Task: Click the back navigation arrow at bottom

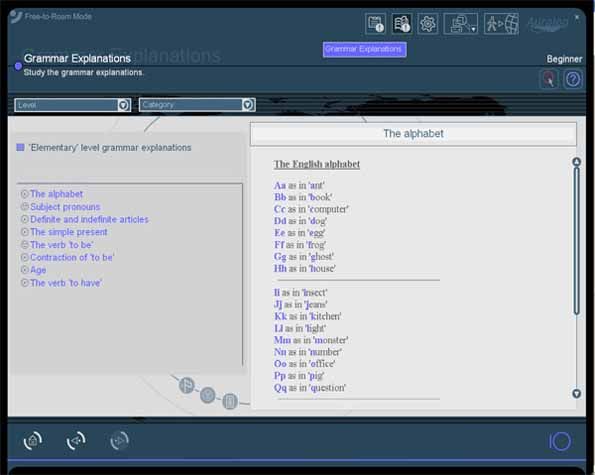Action: (x=76, y=441)
